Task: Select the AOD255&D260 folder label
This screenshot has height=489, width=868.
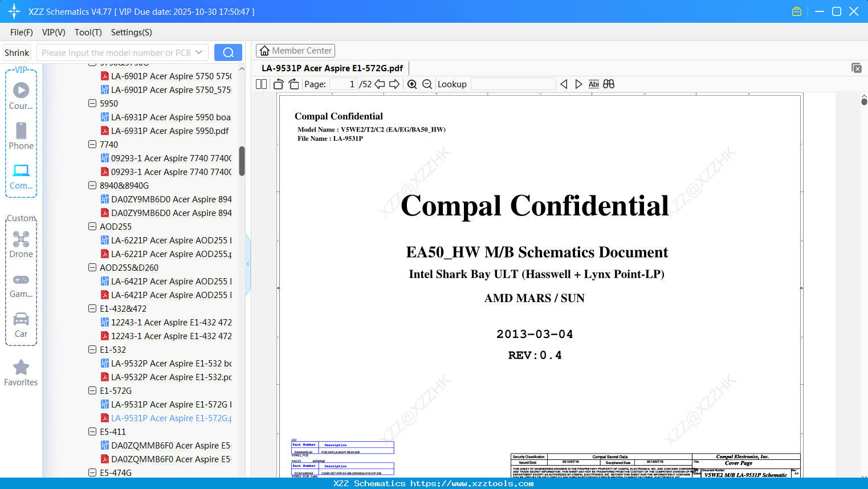Action: pos(129,267)
